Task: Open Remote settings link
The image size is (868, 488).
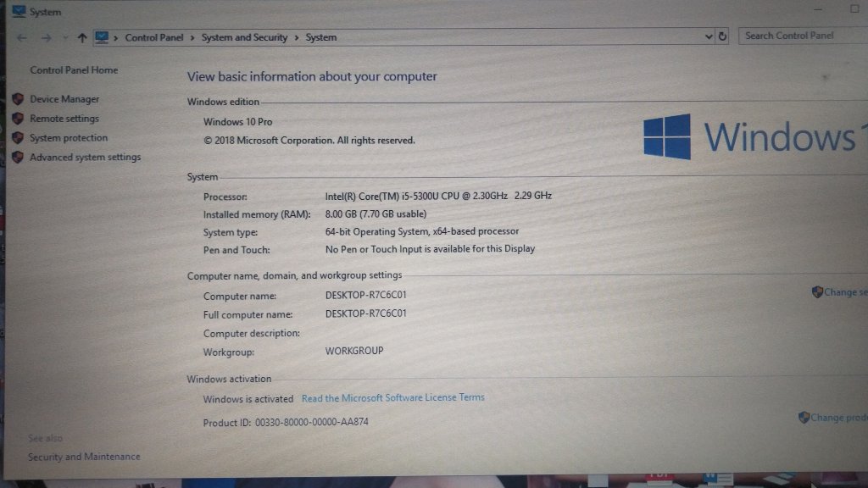Action: [x=64, y=119]
